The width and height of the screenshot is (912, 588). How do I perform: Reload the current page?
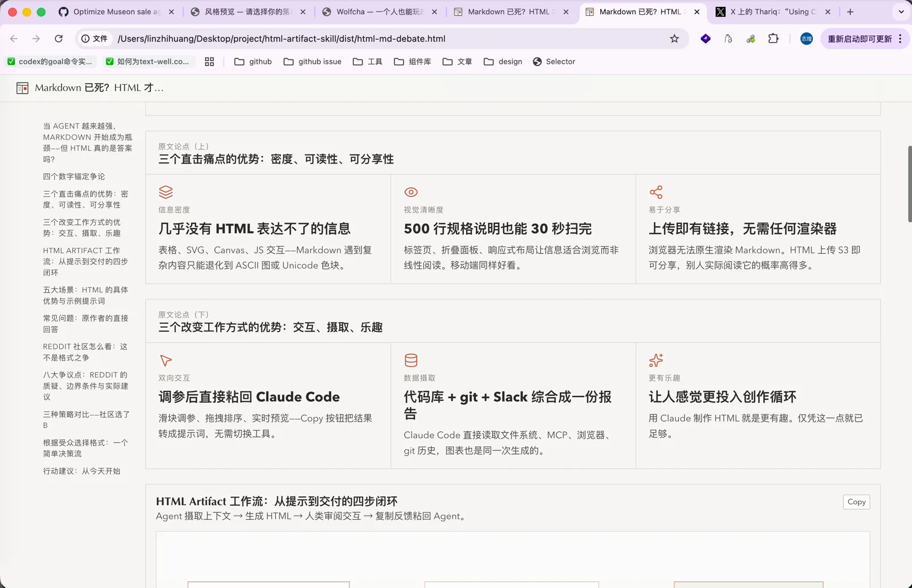pyautogui.click(x=58, y=39)
